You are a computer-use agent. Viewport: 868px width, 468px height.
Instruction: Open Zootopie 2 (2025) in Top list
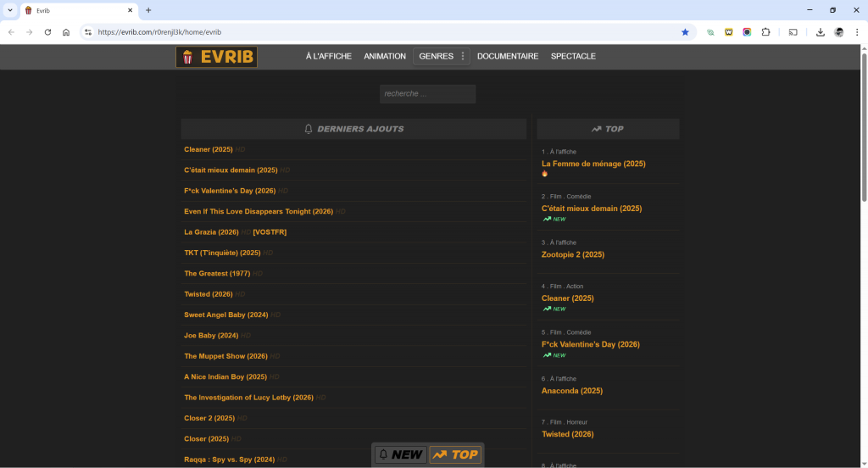[572, 254]
